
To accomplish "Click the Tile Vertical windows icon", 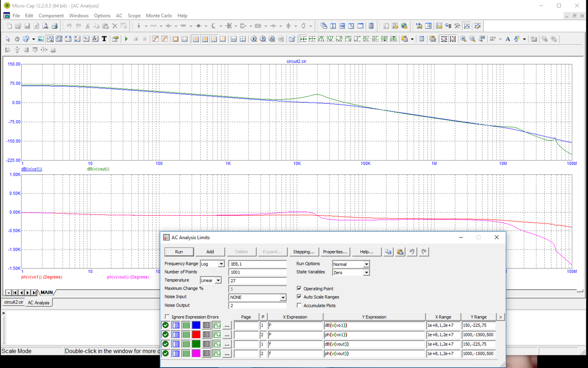I will [333, 26].
